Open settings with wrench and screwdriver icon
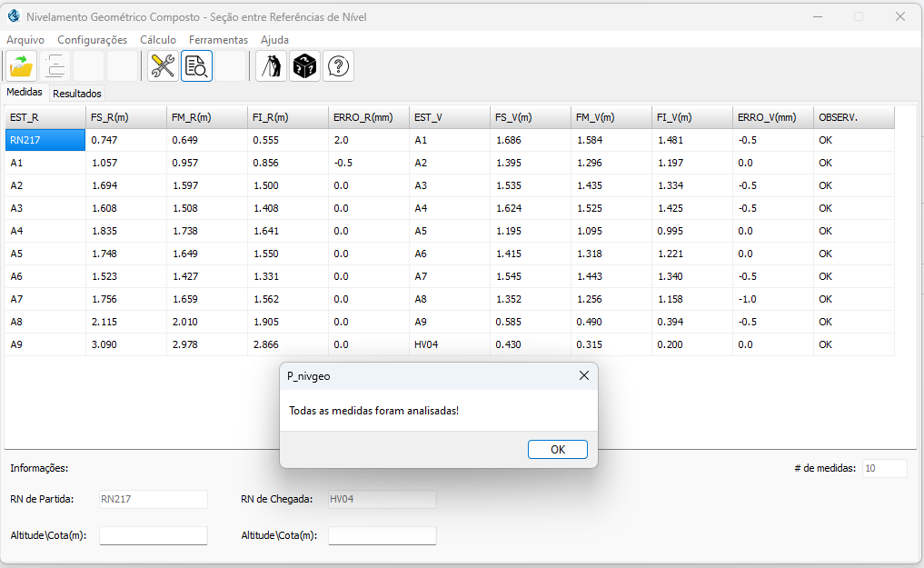 163,66
